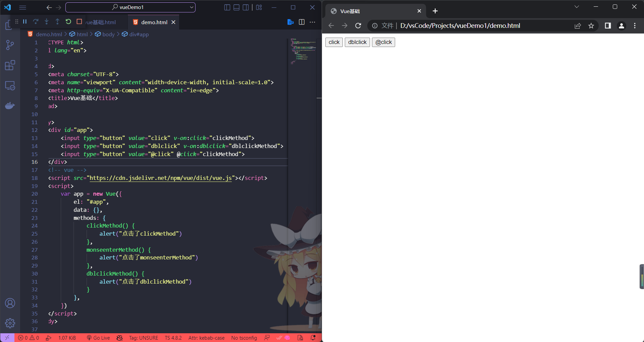Go forward in VS Code navigation history

tap(59, 7)
